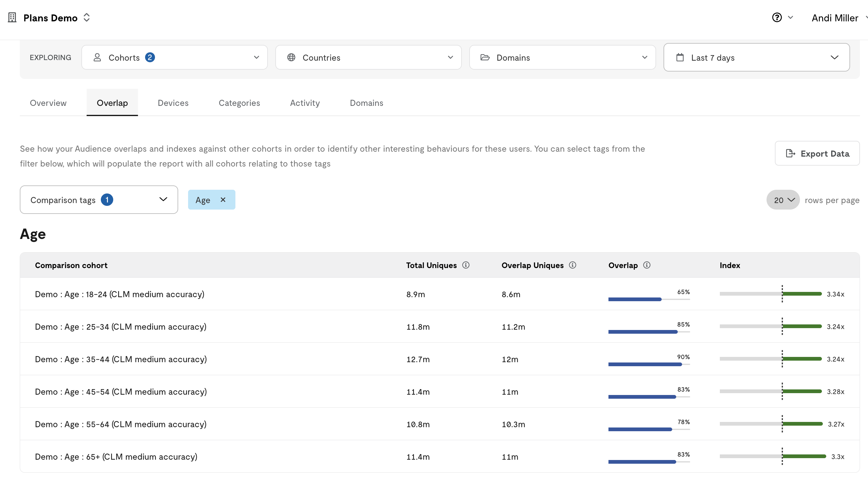
Task: Click the 90% overlap bar for 35-44
Action: pyautogui.click(x=649, y=364)
